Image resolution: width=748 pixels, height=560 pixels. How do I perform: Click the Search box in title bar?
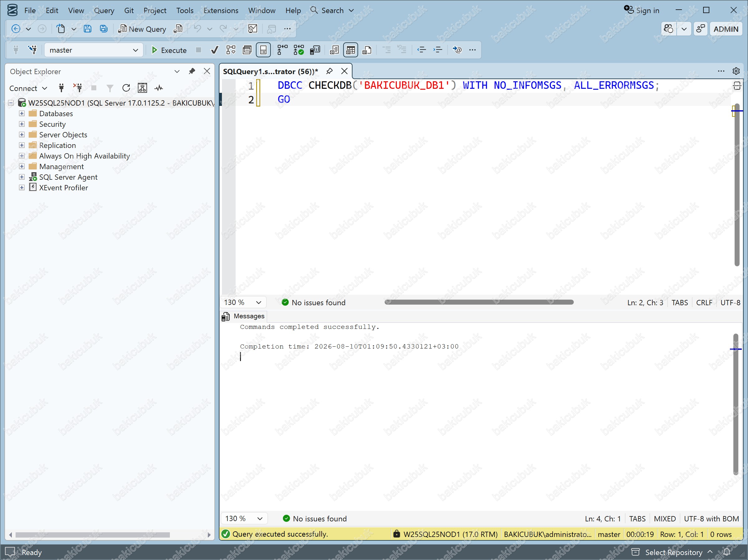point(332,11)
